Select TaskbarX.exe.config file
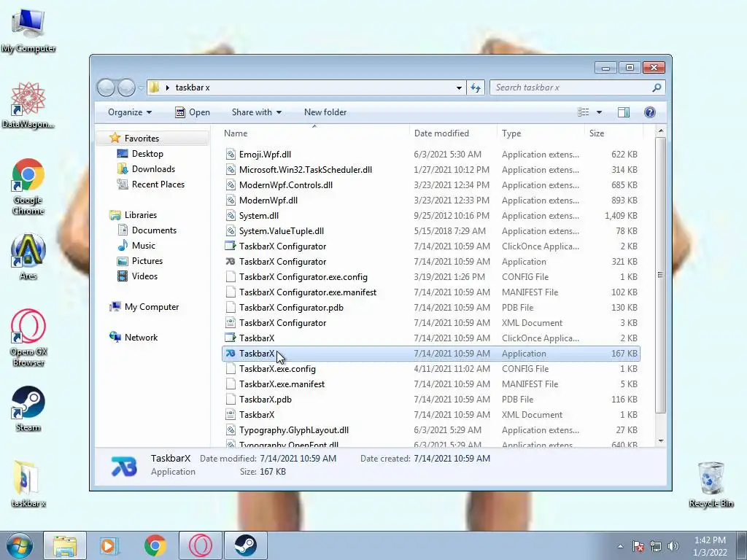This screenshot has height=560, width=747. pos(431,368)
